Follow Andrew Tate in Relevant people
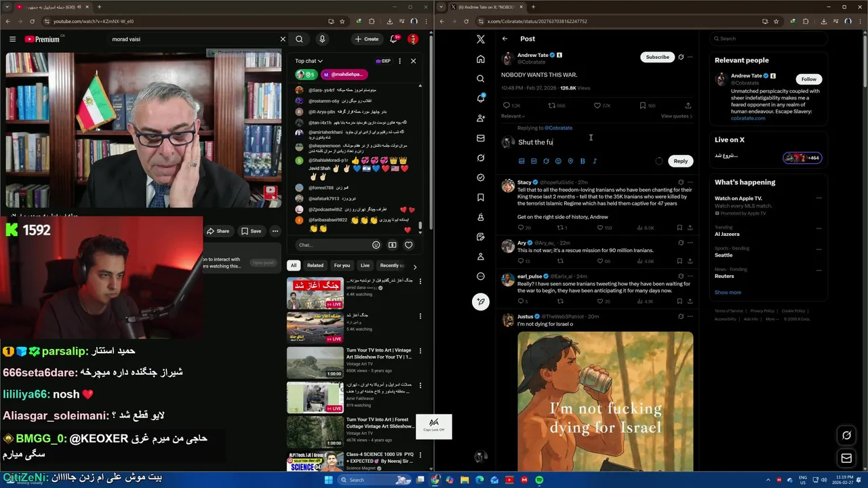Viewport: 868px width, 488px height. [809, 79]
